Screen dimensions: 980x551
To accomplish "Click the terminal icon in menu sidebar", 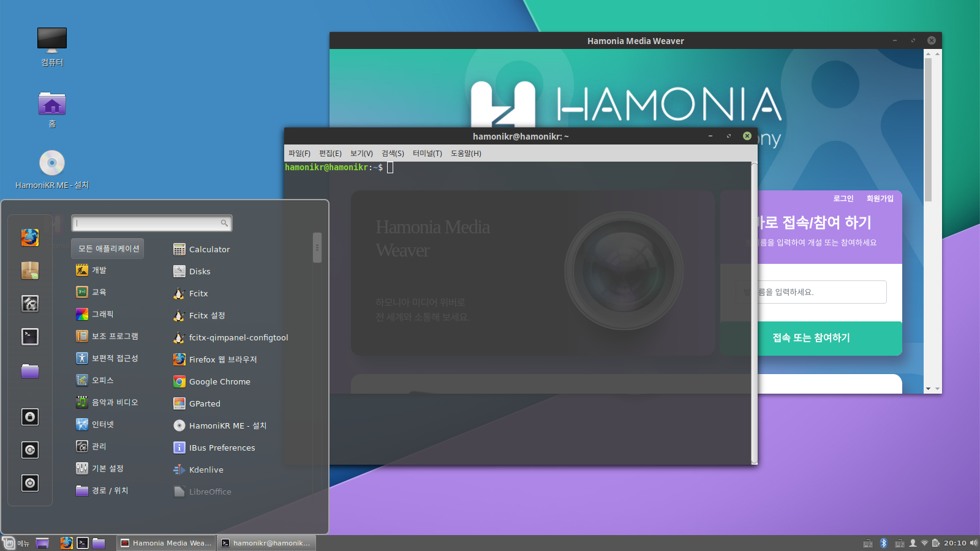I will (30, 337).
